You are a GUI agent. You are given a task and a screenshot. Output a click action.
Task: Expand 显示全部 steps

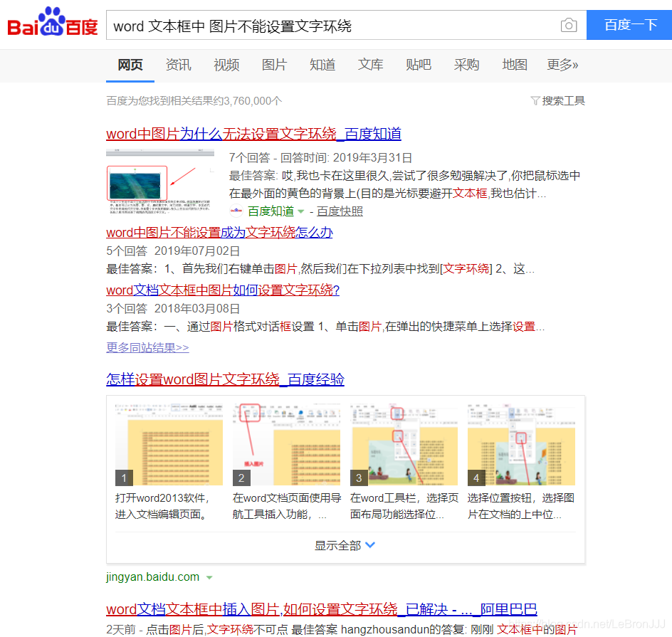345,545
